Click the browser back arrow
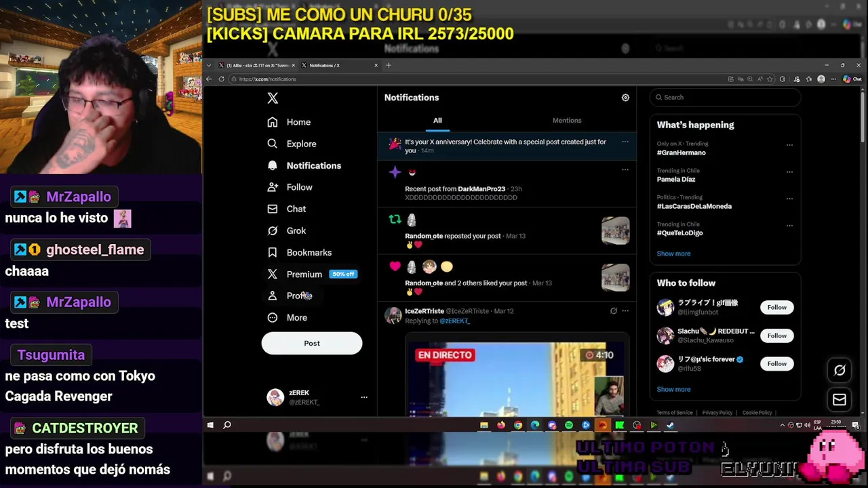The height and width of the screenshot is (488, 868). point(209,79)
